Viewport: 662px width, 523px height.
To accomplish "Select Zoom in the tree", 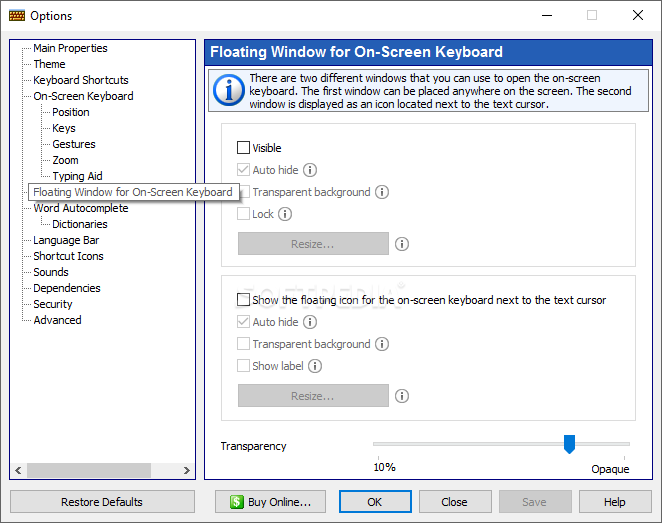I will click(x=65, y=160).
